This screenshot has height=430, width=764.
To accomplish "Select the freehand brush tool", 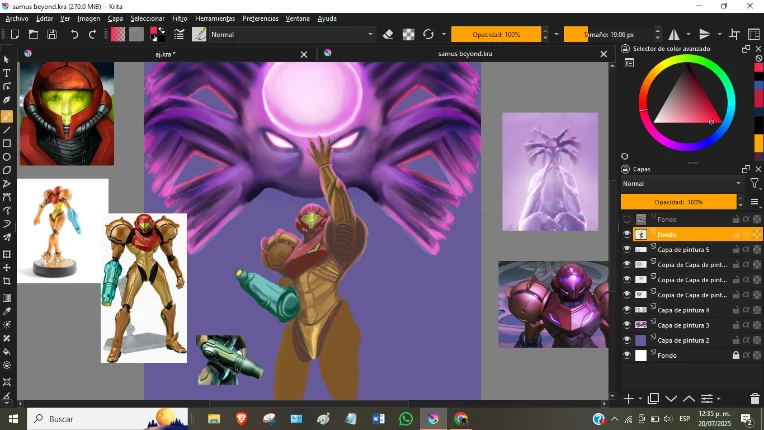I will [7, 116].
